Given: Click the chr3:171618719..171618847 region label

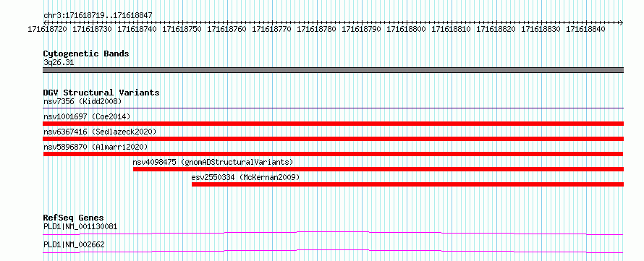Looking at the screenshot, I should (x=98, y=15).
